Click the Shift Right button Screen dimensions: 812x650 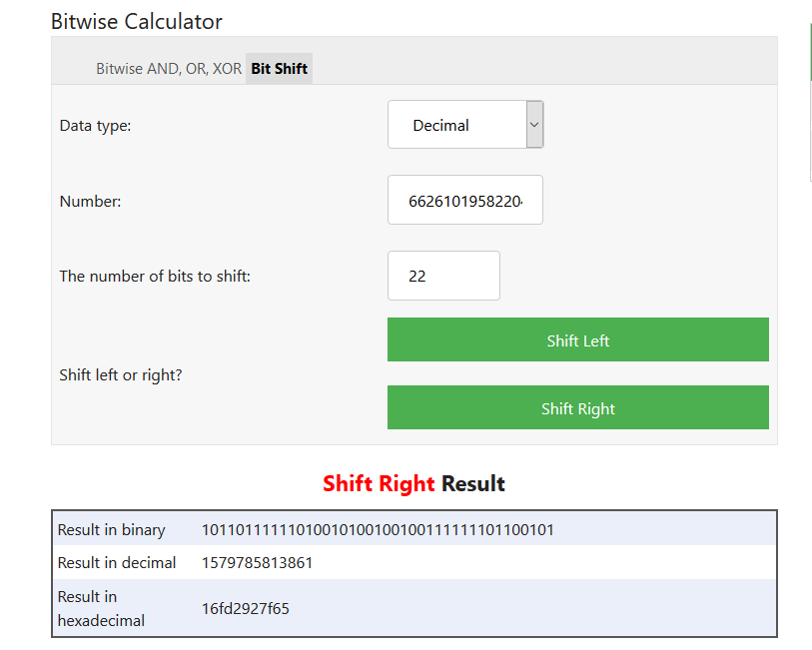[578, 407]
